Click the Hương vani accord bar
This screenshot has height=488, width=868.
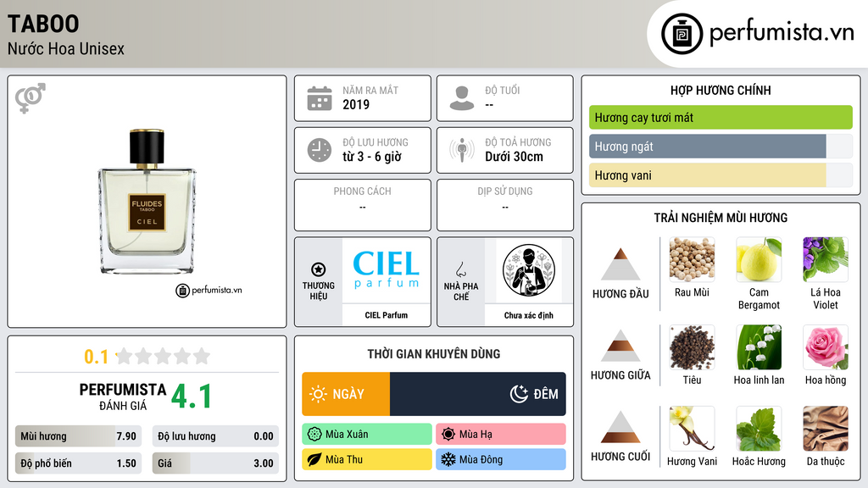[x=721, y=175]
